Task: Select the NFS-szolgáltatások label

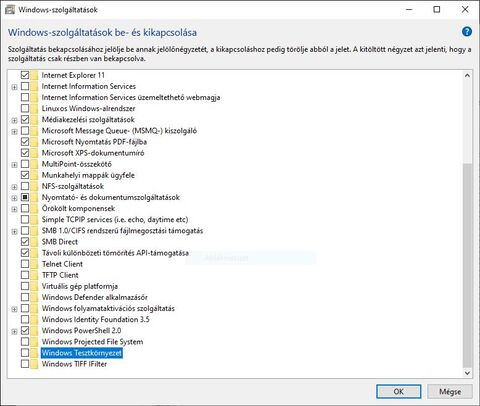Action: [x=73, y=186]
